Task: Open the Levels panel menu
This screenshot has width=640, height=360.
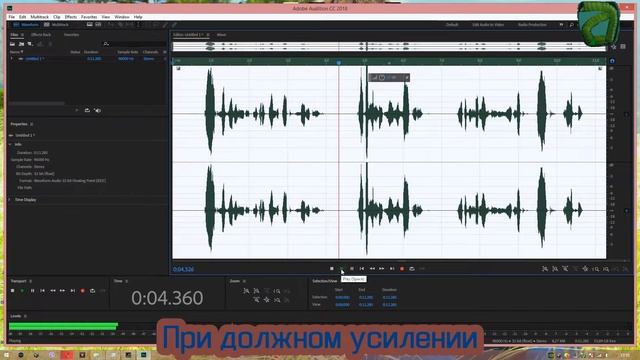Action: click(x=25, y=316)
